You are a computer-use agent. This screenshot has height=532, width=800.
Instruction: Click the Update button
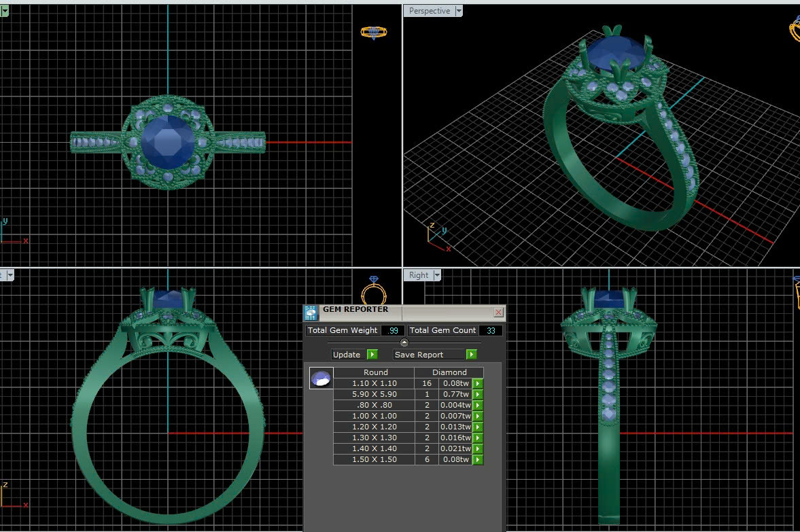point(354,355)
